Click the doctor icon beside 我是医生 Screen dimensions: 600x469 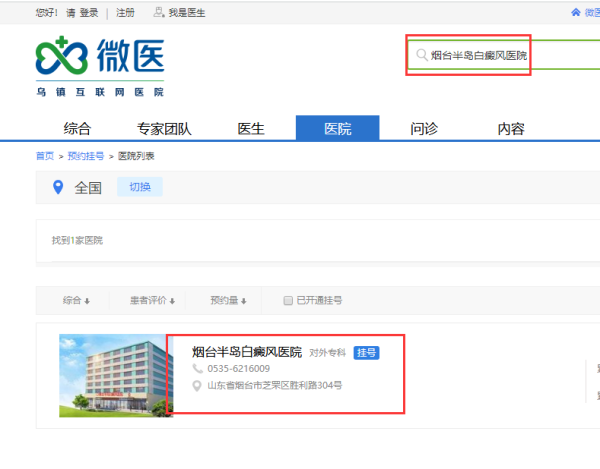[159, 13]
